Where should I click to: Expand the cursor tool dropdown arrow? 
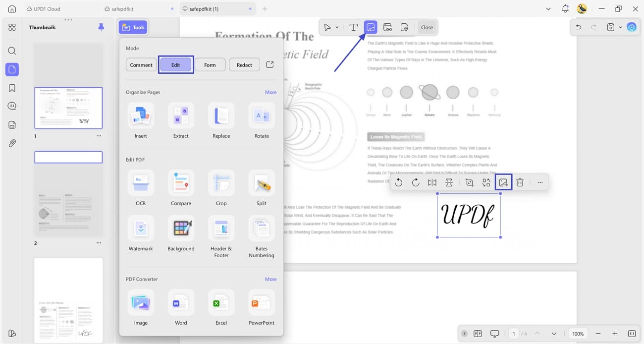tap(337, 27)
